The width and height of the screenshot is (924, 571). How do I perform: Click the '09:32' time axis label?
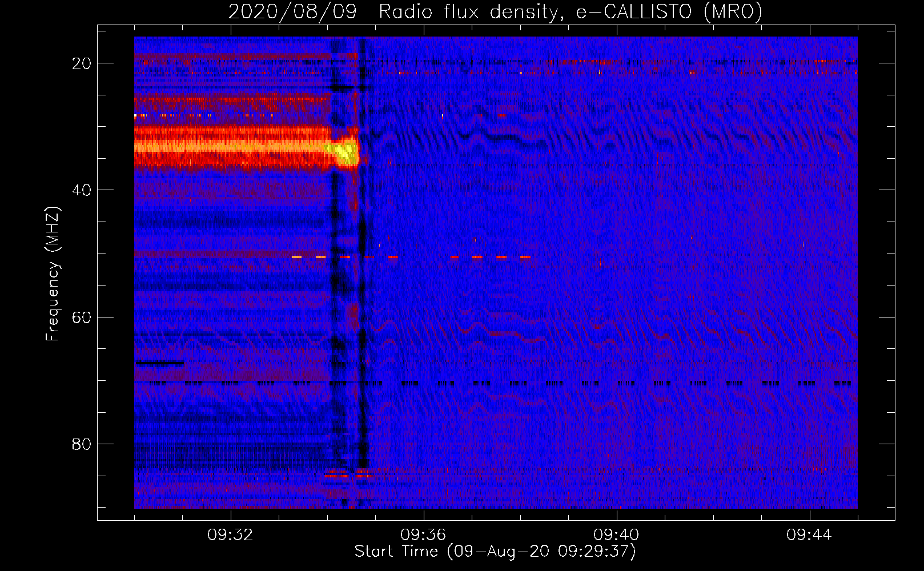click(230, 535)
